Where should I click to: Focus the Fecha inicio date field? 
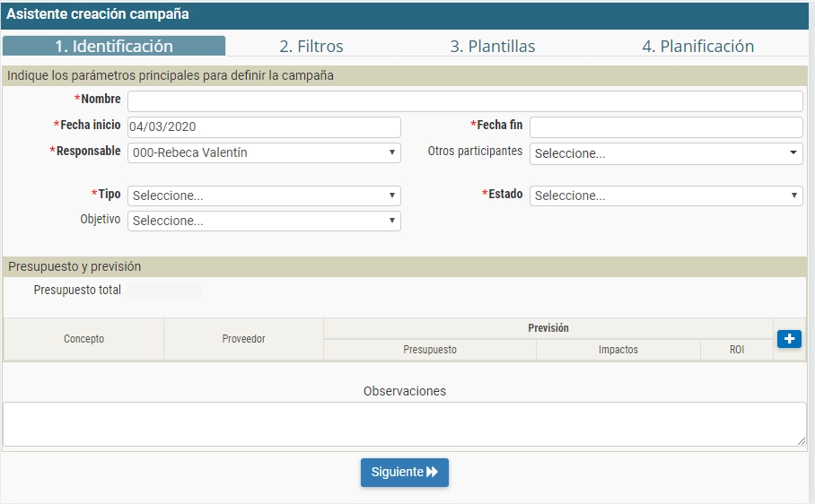coord(264,126)
